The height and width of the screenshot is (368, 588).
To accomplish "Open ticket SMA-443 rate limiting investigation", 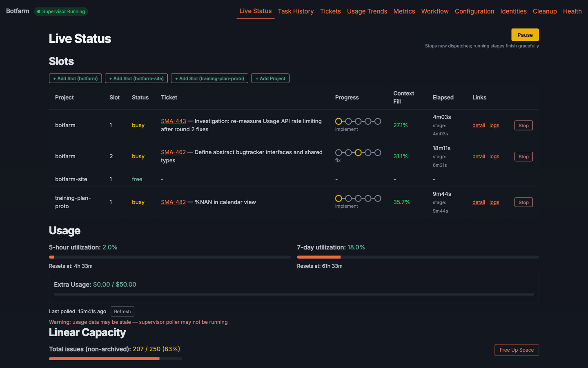I will pyautogui.click(x=173, y=121).
